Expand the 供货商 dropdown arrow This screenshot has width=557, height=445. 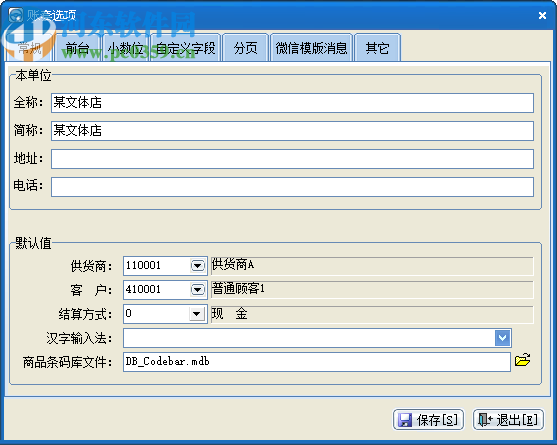(x=198, y=265)
